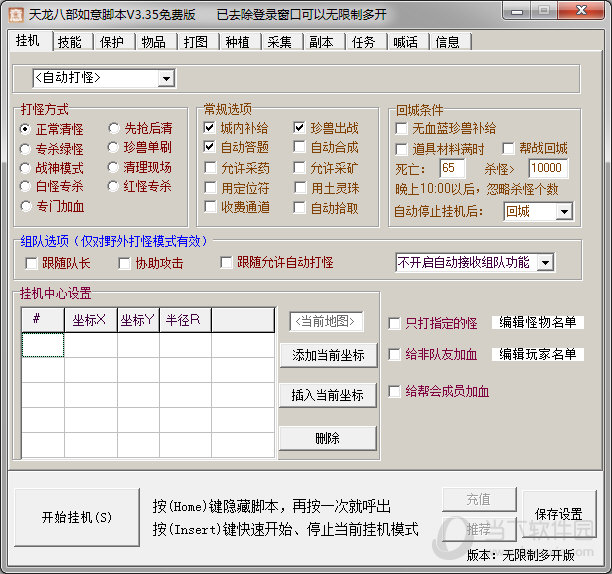612x574 pixels.
Task: Click 开始挂机(S) button
Action: tap(77, 517)
